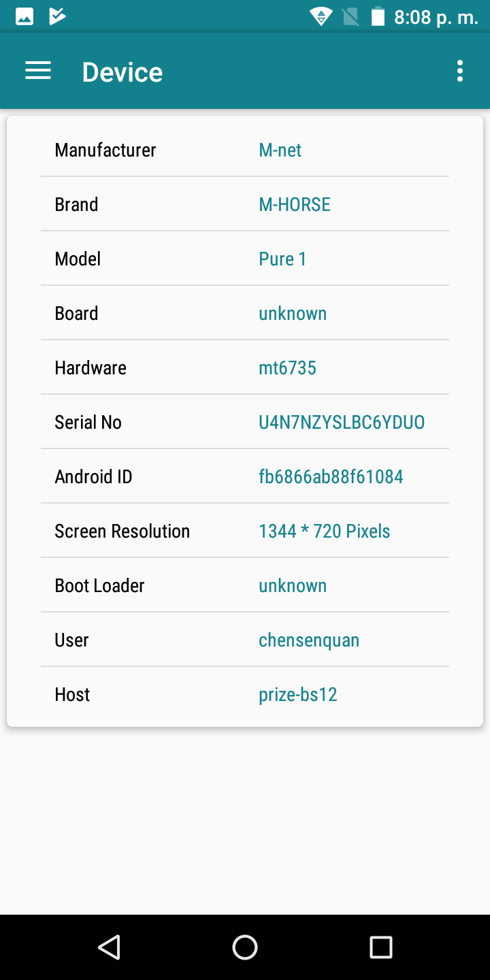
Task: Tap the User value chensenquan
Action: [309, 640]
